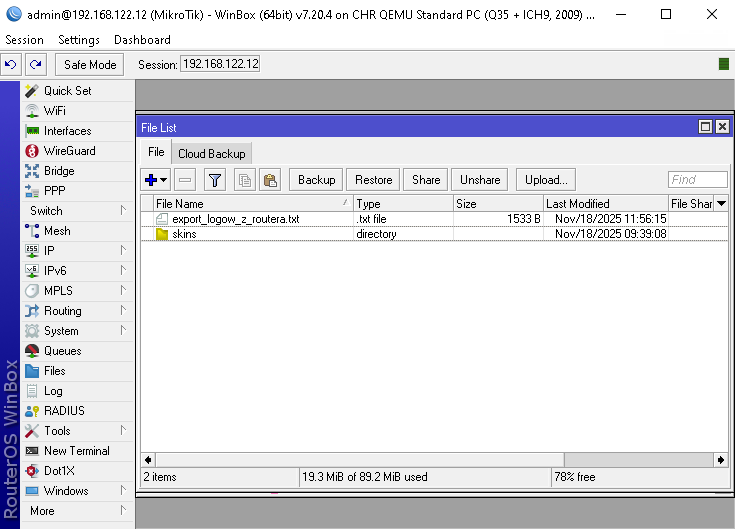The image size is (735, 529).
Task: Select export_logow_z_routera.txt file row
Action: (435, 219)
